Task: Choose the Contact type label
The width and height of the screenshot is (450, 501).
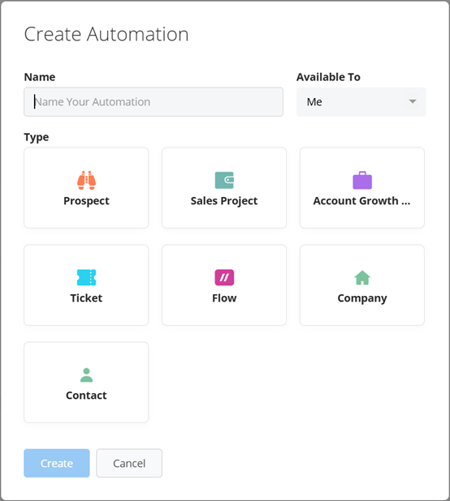Action: click(86, 395)
